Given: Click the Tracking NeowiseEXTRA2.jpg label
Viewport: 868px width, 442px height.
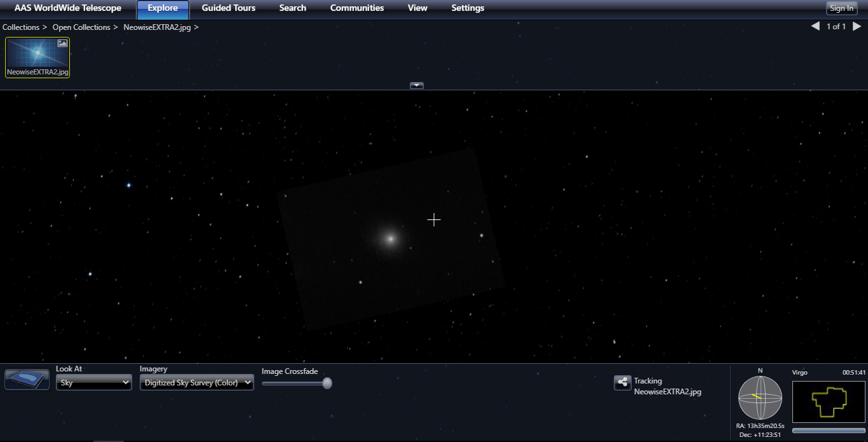Looking at the screenshot, I should tap(667, 387).
